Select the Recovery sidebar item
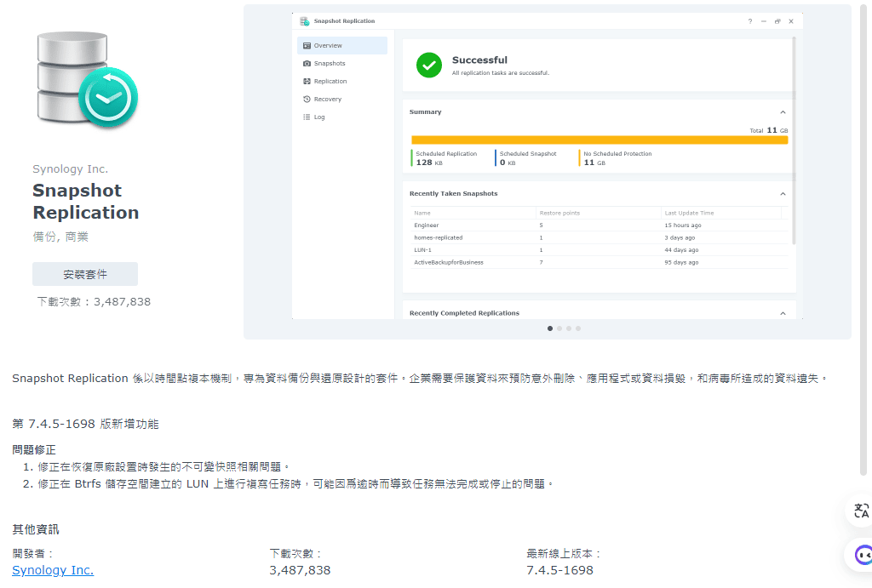 342,99
